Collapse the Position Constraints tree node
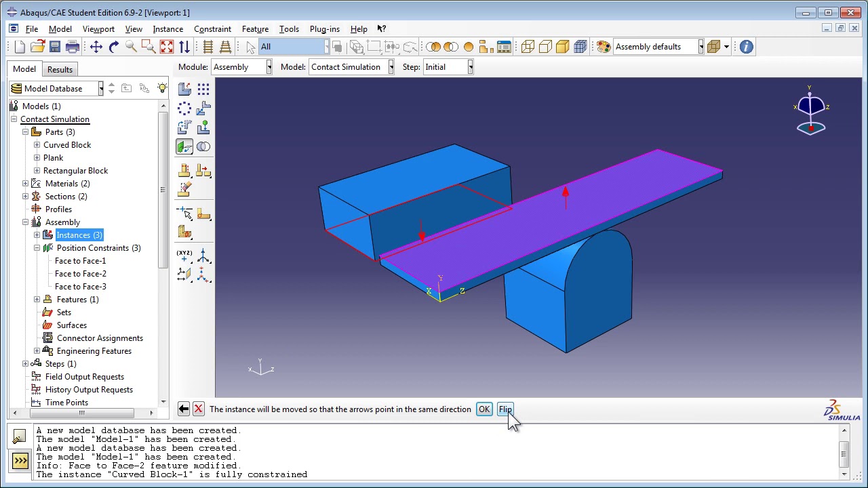The width and height of the screenshot is (868, 488). pos(37,248)
